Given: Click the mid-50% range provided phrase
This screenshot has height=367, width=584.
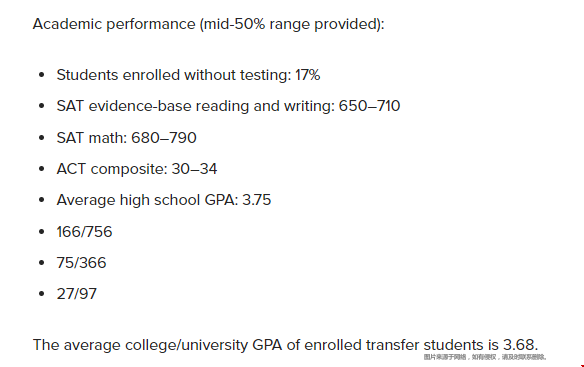Looking at the screenshot, I should tap(292, 24).
